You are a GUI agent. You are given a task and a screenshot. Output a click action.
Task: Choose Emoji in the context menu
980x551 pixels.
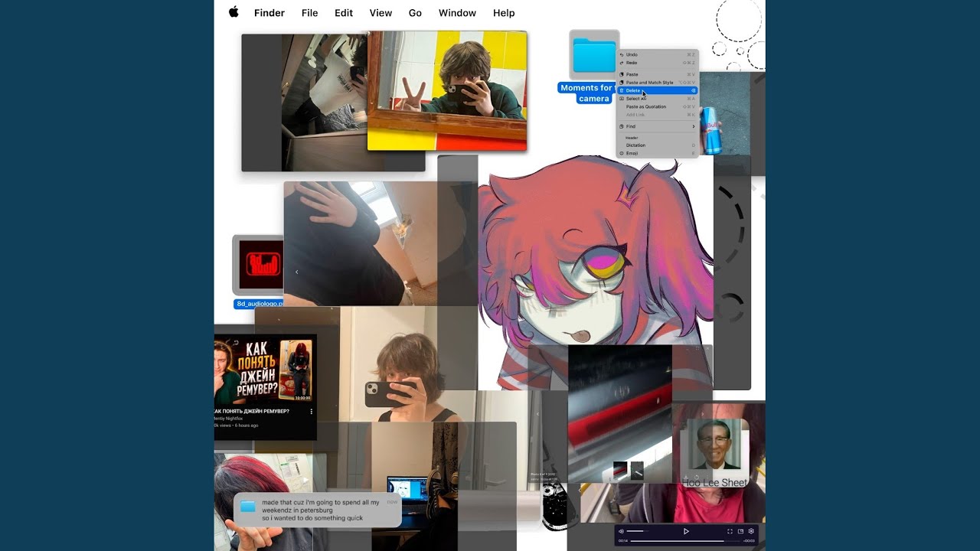658,153
